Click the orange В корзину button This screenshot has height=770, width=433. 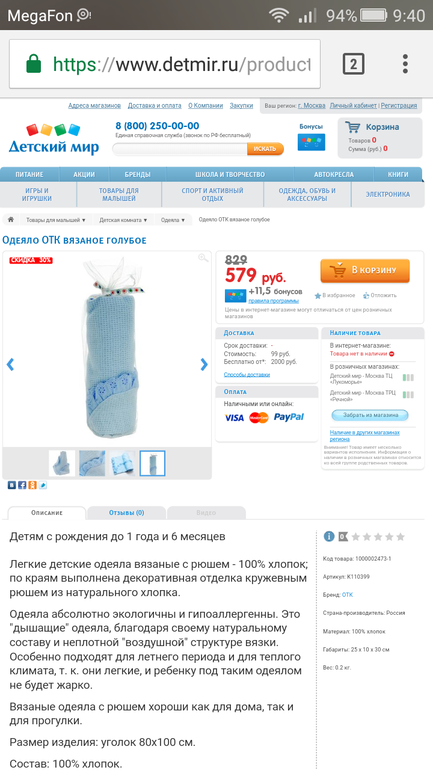365,271
